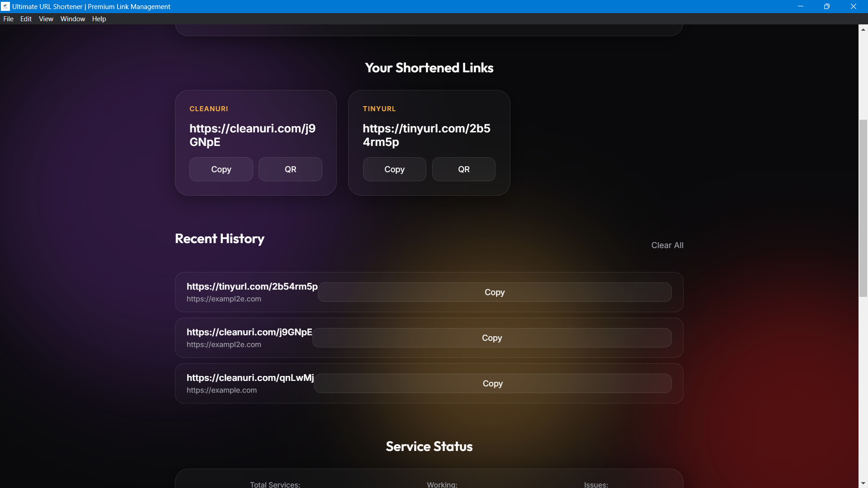
Task: Copy cleanuri.com/j9GNpE from history
Action: click(491, 338)
